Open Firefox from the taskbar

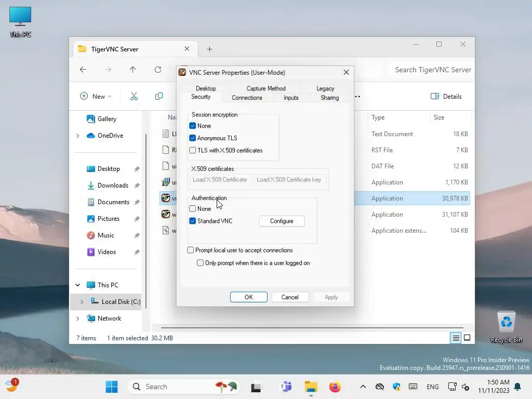coord(335,387)
